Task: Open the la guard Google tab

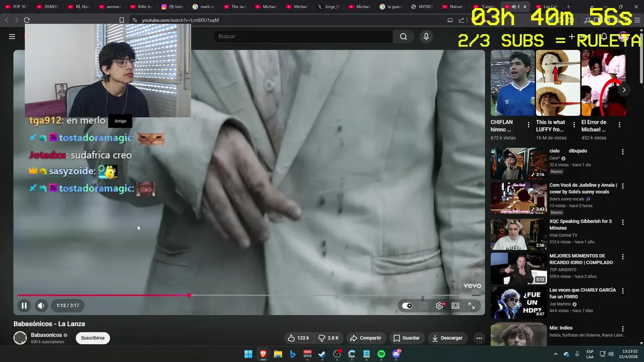Action: click(390, 7)
